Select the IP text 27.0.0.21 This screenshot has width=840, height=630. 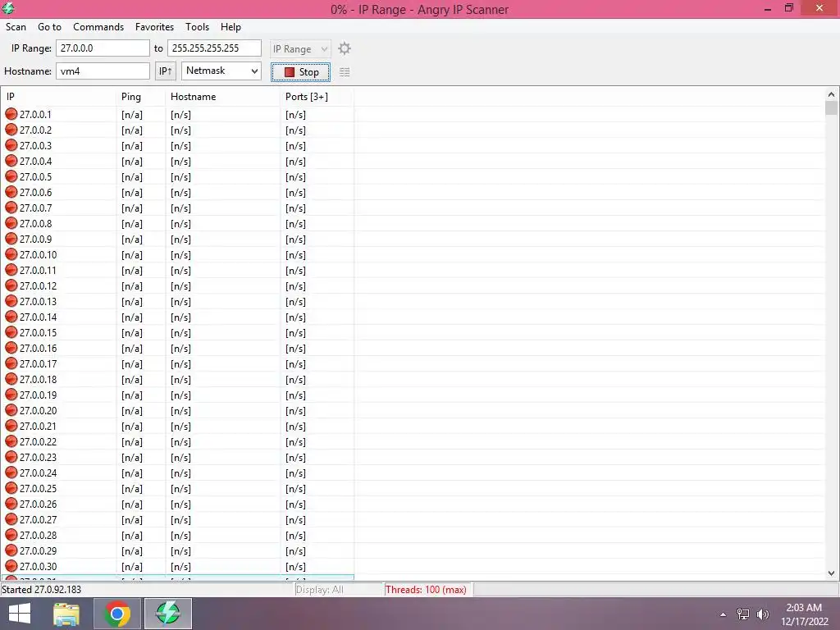(38, 426)
